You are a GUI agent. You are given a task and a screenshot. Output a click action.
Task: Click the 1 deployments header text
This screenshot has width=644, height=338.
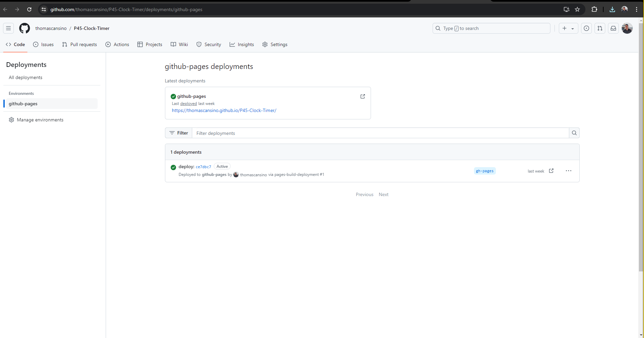pos(186,152)
